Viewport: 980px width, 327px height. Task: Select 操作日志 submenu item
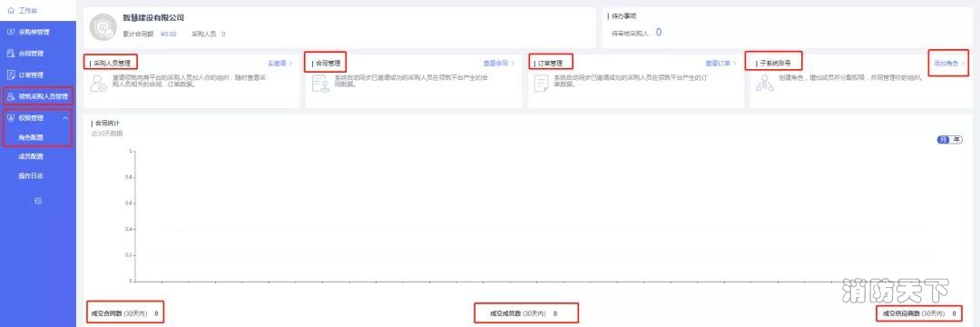click(x=31, y=176)
